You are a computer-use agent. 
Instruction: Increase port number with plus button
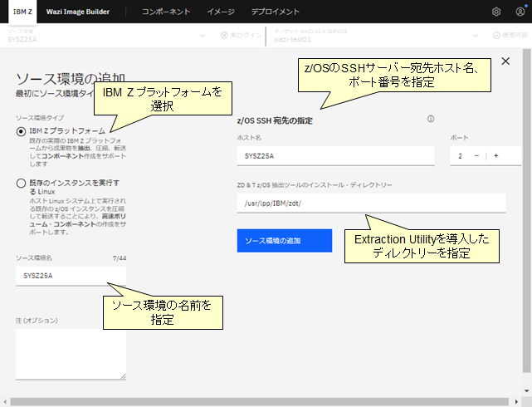point(495,156)
